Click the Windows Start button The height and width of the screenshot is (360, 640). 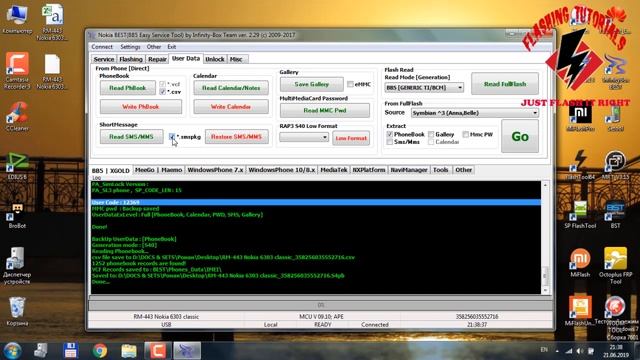coord(12,351)
